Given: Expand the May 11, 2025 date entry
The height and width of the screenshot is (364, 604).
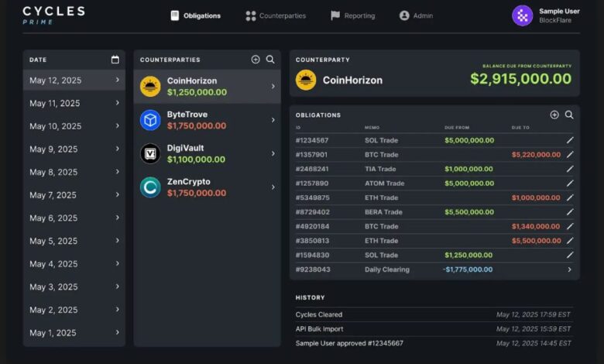Looking at the screenshot, I should coord(117,103).
